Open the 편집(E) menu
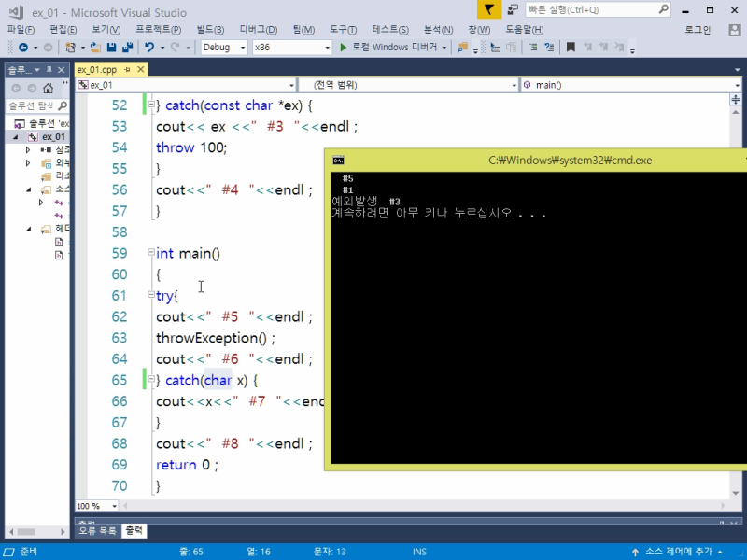The width and height of the screenshot is (747, 560). pyautogui.click(x=63, y=30)
